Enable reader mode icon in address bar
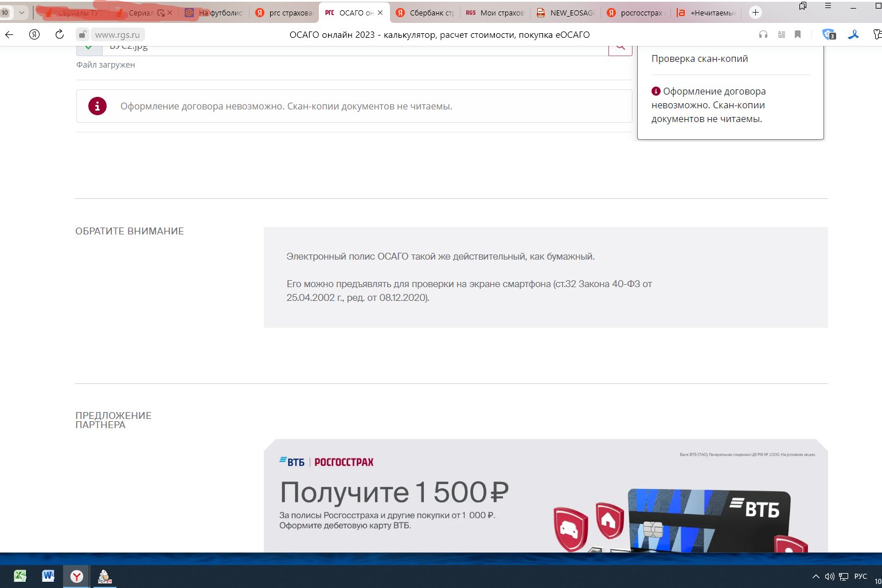This screenshot has height=588, width=882. (781, 34)
